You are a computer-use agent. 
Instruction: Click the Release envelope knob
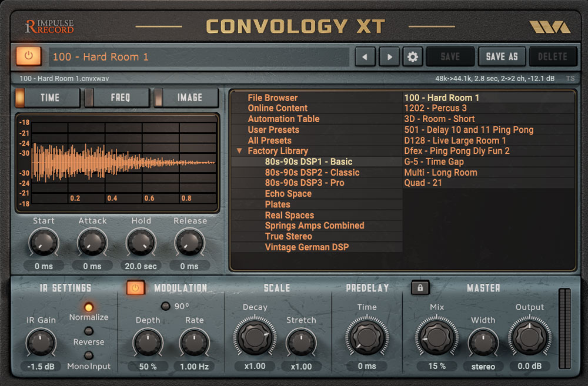point(190,243)
